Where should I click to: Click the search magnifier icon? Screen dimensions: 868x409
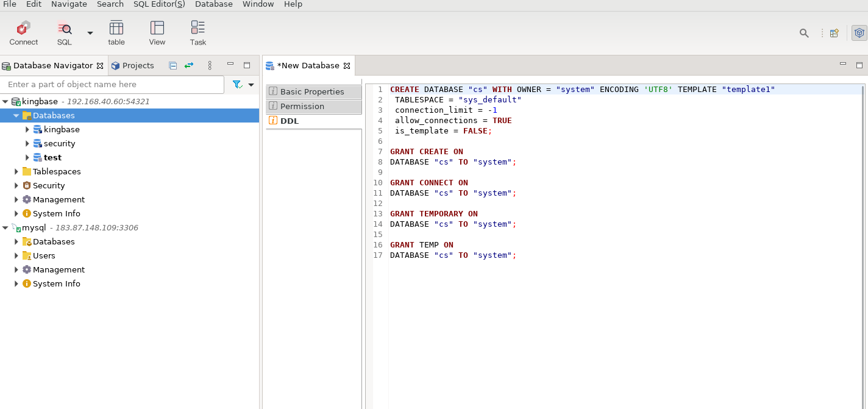click(804, 33)
